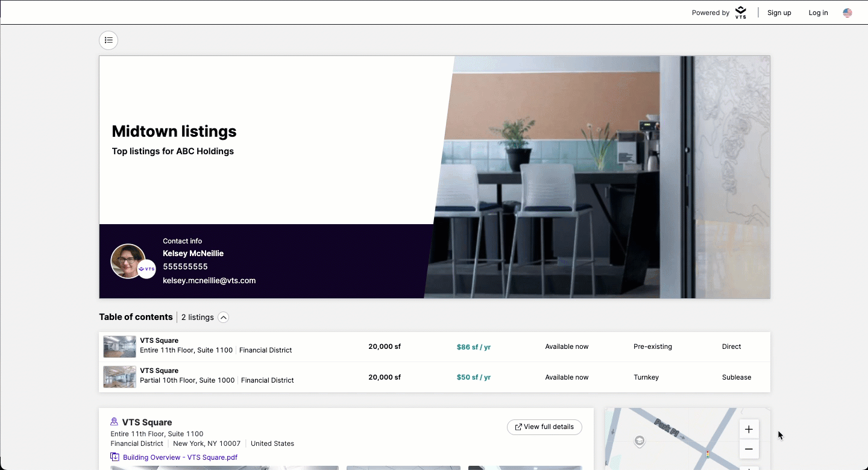Click the Powered by label

(x=711, y=13)
